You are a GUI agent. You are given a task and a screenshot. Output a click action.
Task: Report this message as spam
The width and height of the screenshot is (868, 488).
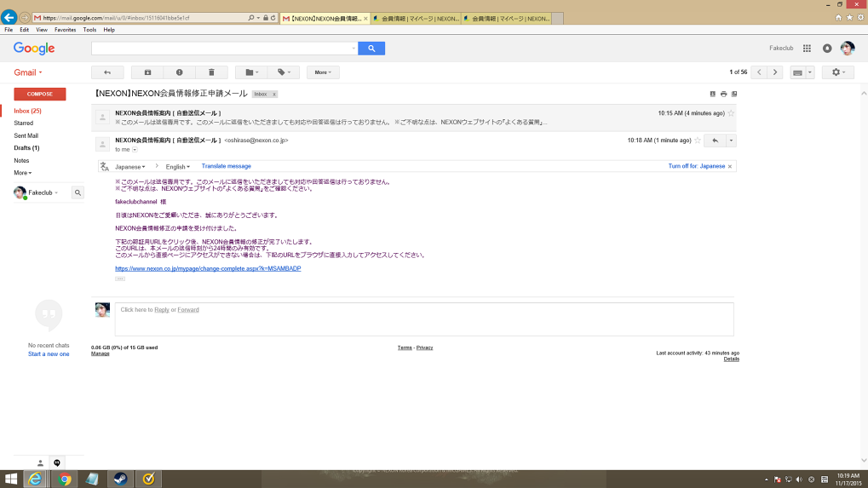point(179,72)
